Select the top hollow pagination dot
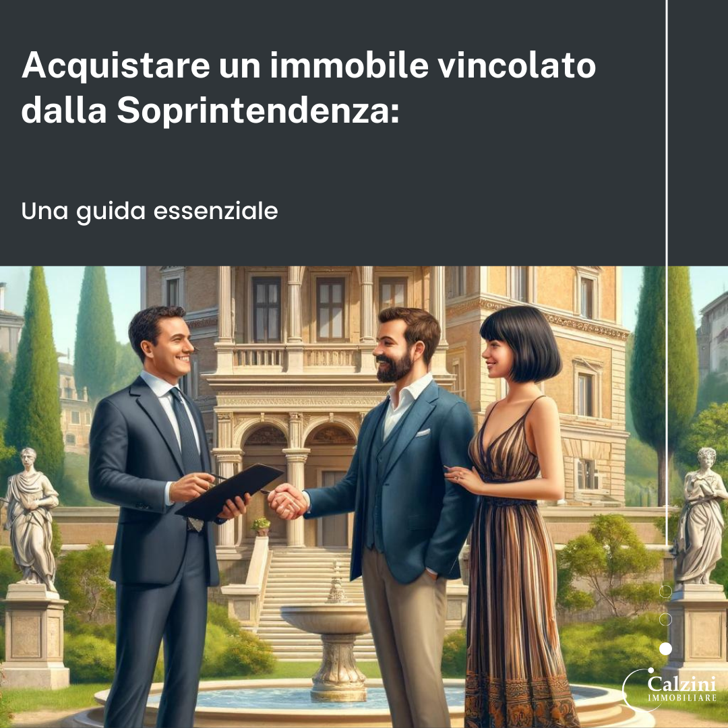Screen dimensions: 728x728 pos(665,591)
